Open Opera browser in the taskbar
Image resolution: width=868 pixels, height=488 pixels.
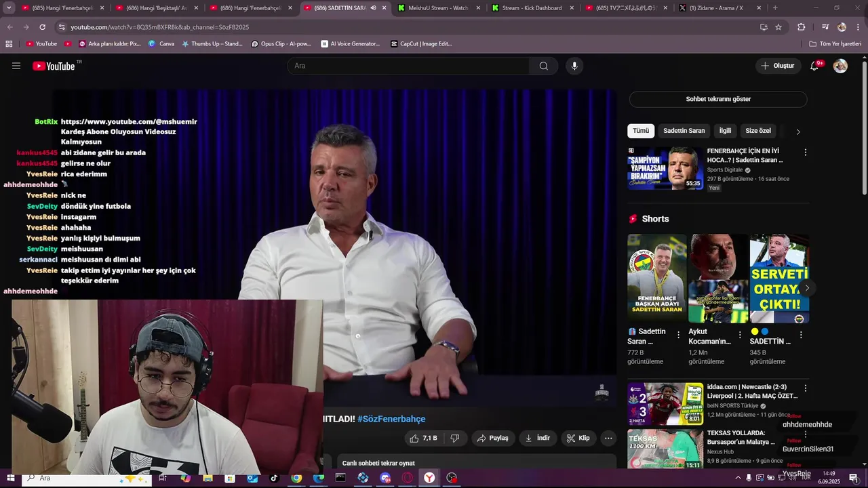point(407,478)
